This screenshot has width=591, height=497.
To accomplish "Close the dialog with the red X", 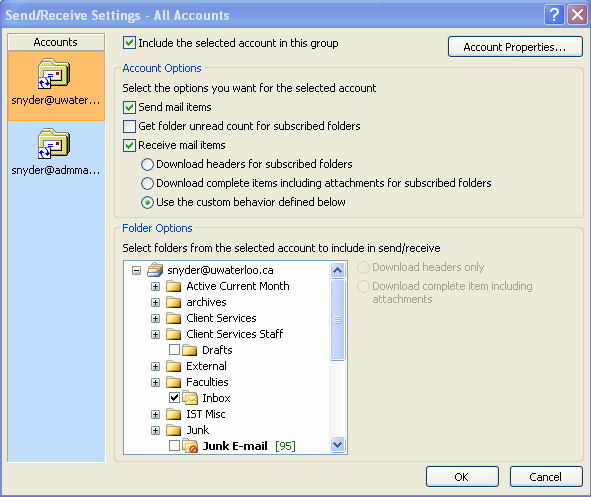I will [x=577, y=15].
